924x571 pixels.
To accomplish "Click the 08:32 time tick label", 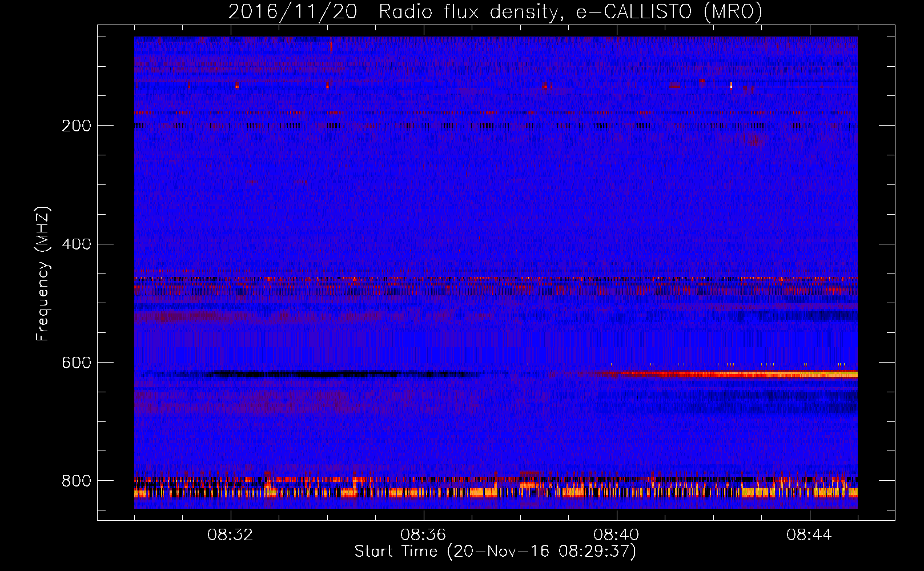I will (x=231, y=535).
